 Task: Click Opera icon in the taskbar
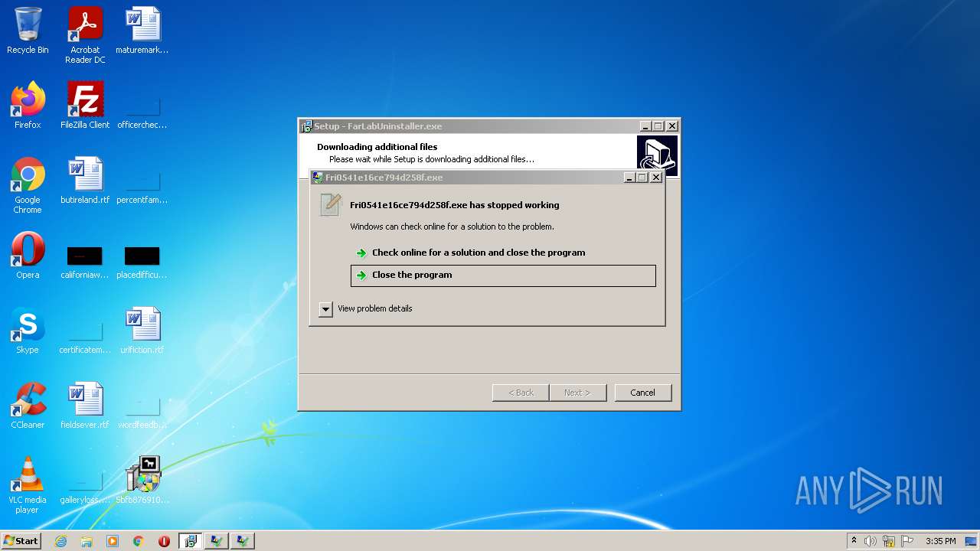point(164,541)
